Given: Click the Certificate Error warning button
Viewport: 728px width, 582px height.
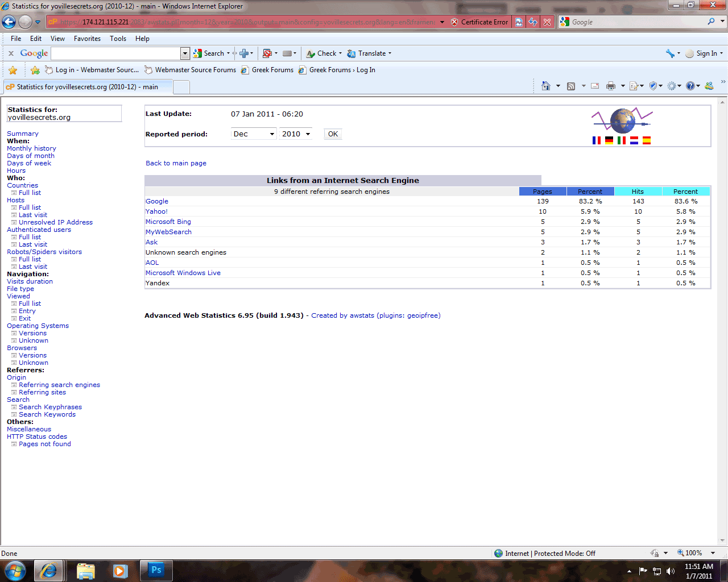Looking at the screenshot, I should pyautogui.click(x=479, y=22).
